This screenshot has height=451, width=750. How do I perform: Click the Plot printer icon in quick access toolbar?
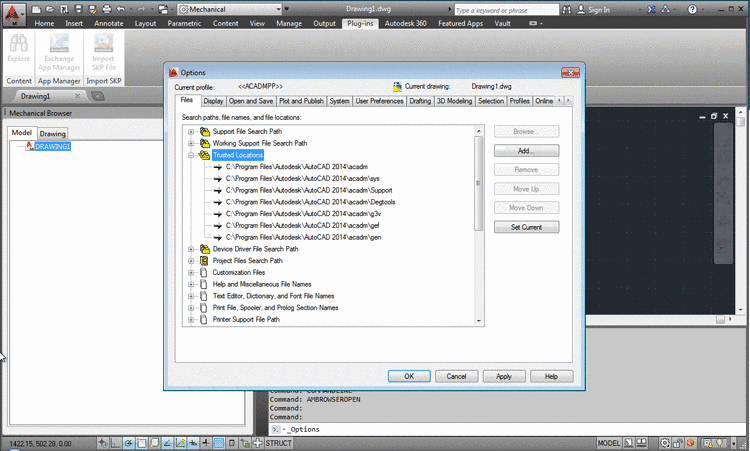coord(107,9)
